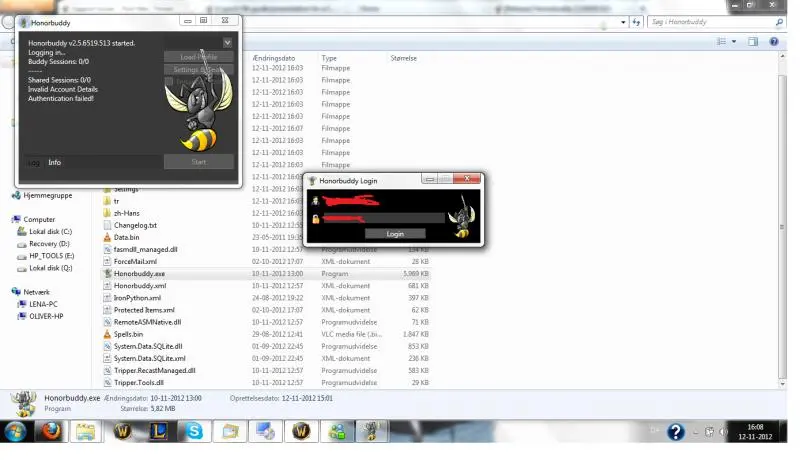
Task: Sort by the Størrelse column header
Action: point(404,58)
